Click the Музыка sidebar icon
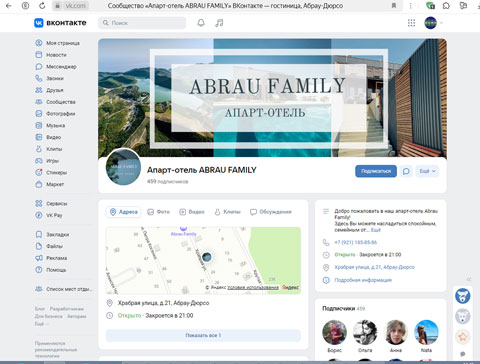480x364 pixels. coord(39,125)
